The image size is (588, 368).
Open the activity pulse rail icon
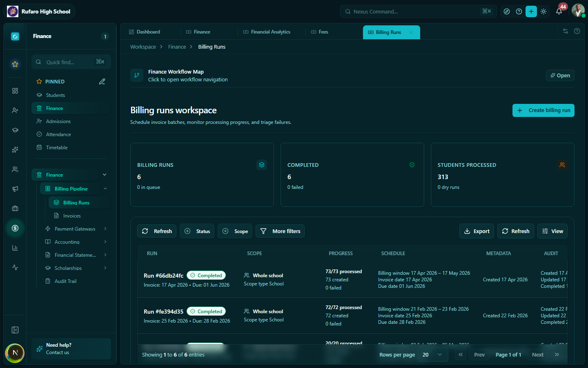15,267
